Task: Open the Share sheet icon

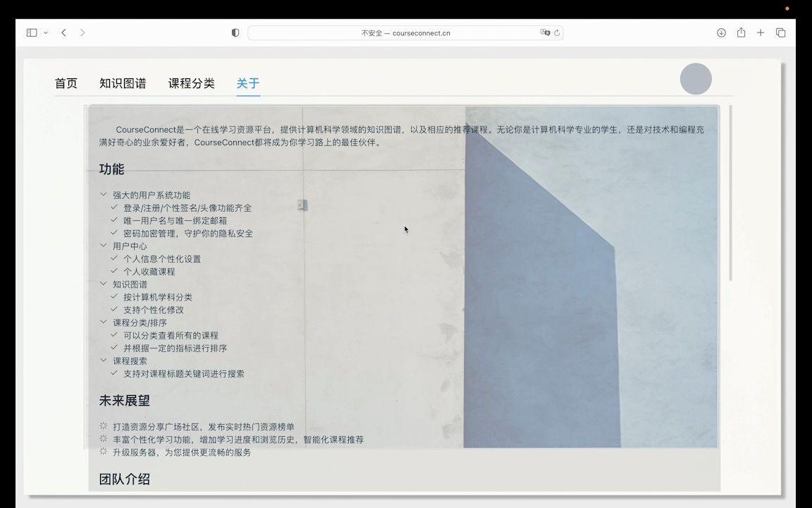Action: coord(740,32)
